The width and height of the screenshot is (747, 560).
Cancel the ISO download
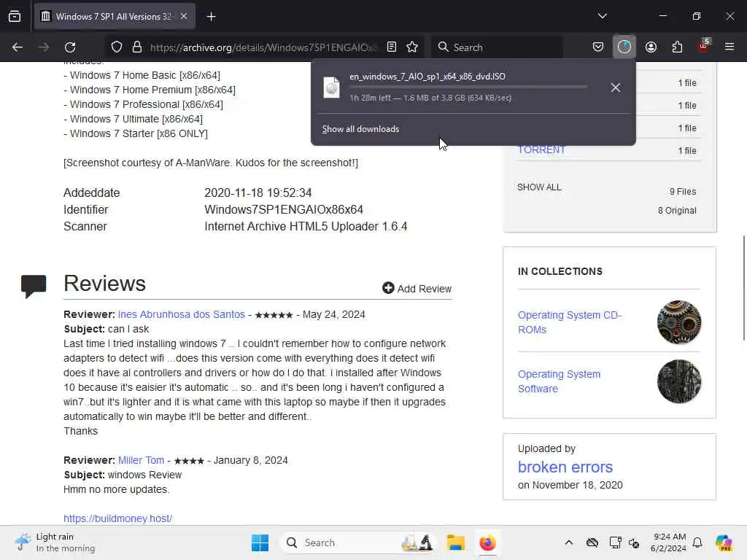[x=616, y=87]
